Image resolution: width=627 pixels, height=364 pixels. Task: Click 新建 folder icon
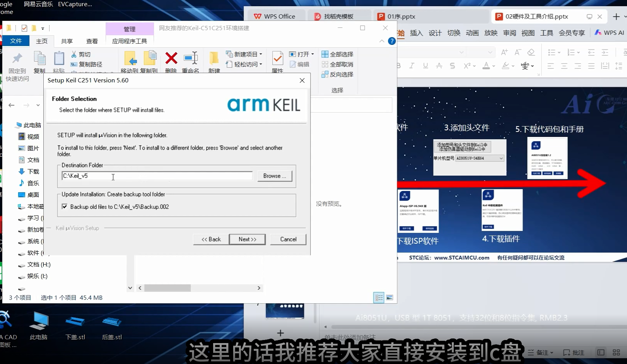[214, 58]
